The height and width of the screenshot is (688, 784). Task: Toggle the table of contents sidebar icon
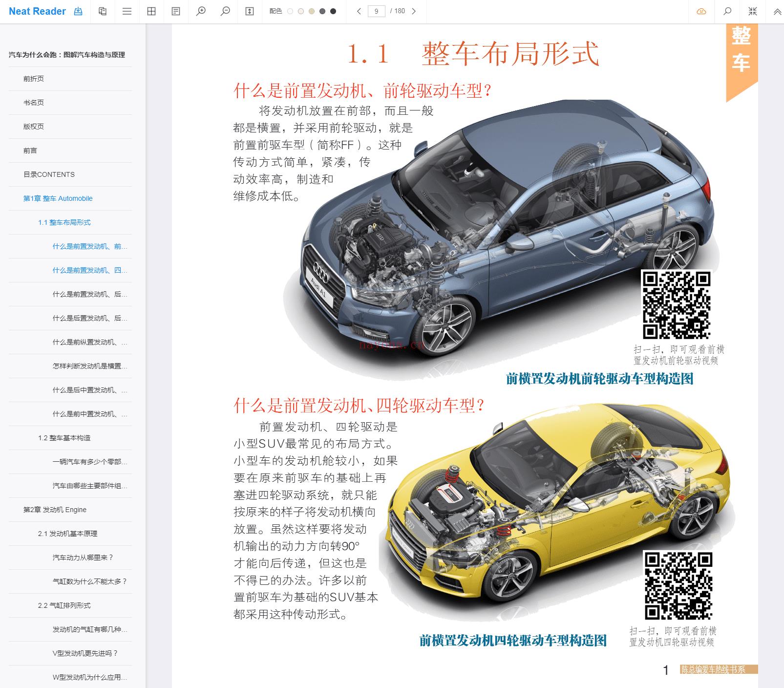coord(127,11)
